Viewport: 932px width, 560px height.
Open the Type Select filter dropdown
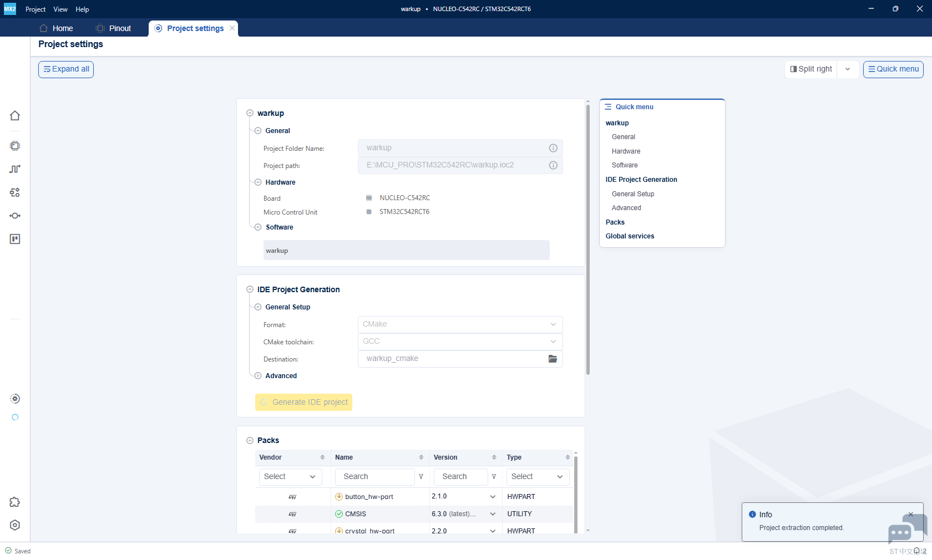[x=538, y=477]
